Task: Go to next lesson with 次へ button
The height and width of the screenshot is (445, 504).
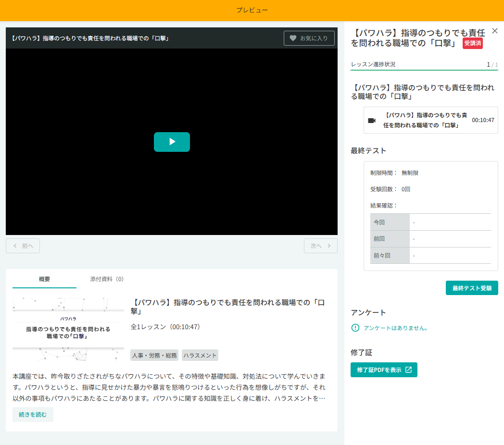Action: pos(320,246)
